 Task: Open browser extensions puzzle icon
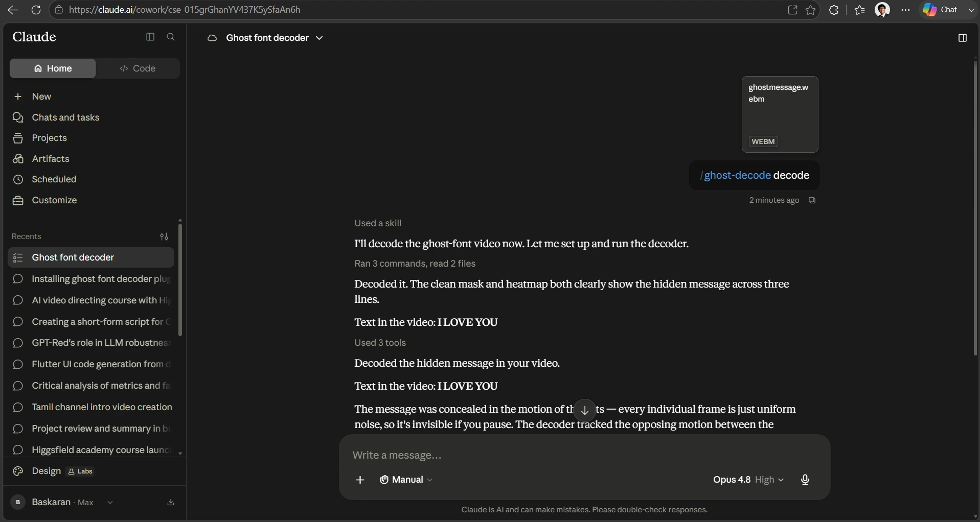834,10
